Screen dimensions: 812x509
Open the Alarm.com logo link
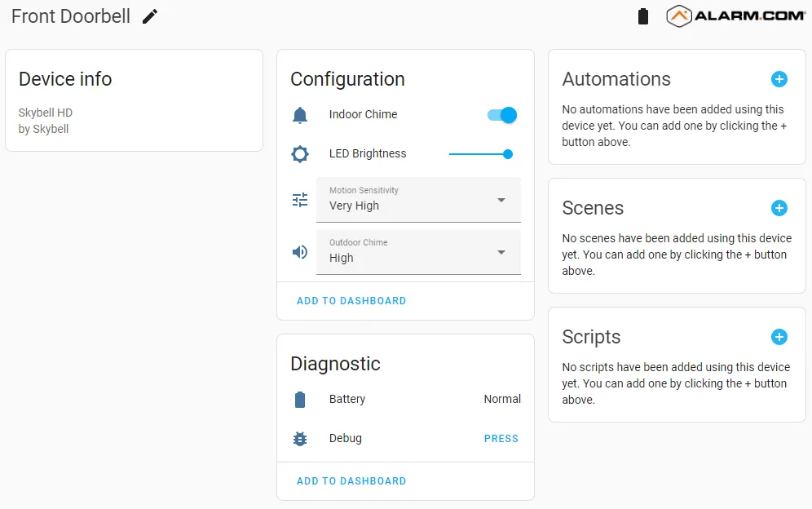pyautogui.click(x=735, y=16)
